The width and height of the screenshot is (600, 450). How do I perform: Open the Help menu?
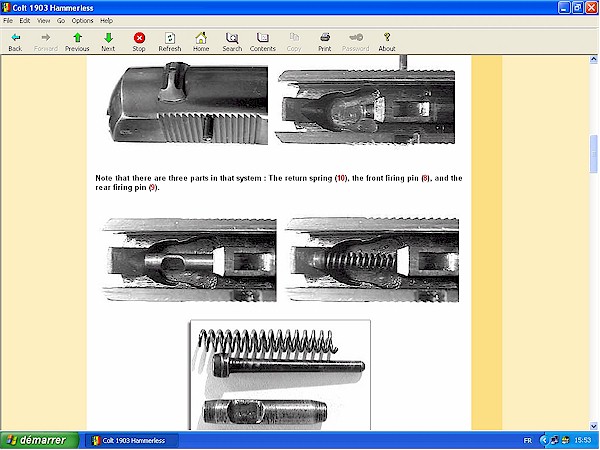[x=106, y=21]
